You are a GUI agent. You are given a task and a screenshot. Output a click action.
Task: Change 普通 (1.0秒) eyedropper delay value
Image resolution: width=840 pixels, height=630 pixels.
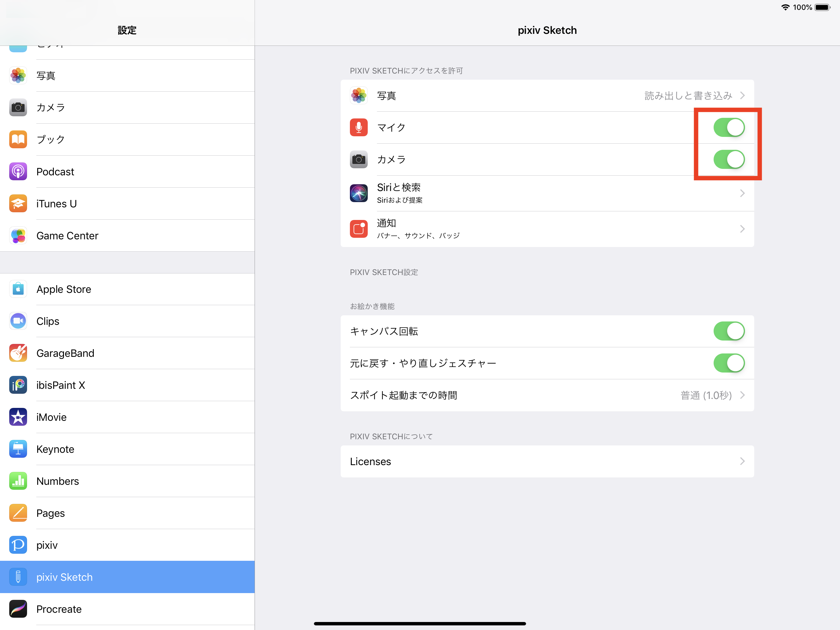click(x=706, y=395)
